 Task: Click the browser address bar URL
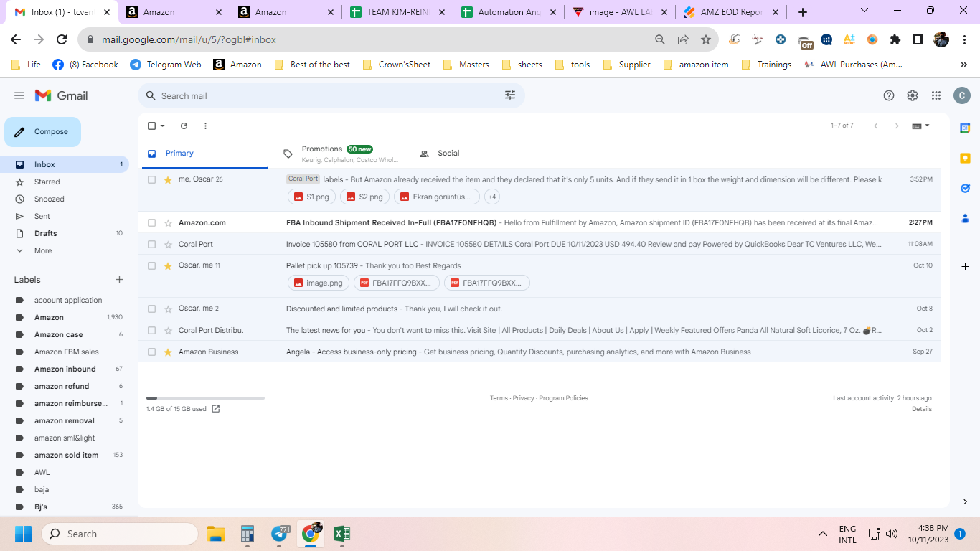pyautogui.click(x=189, y=39)
